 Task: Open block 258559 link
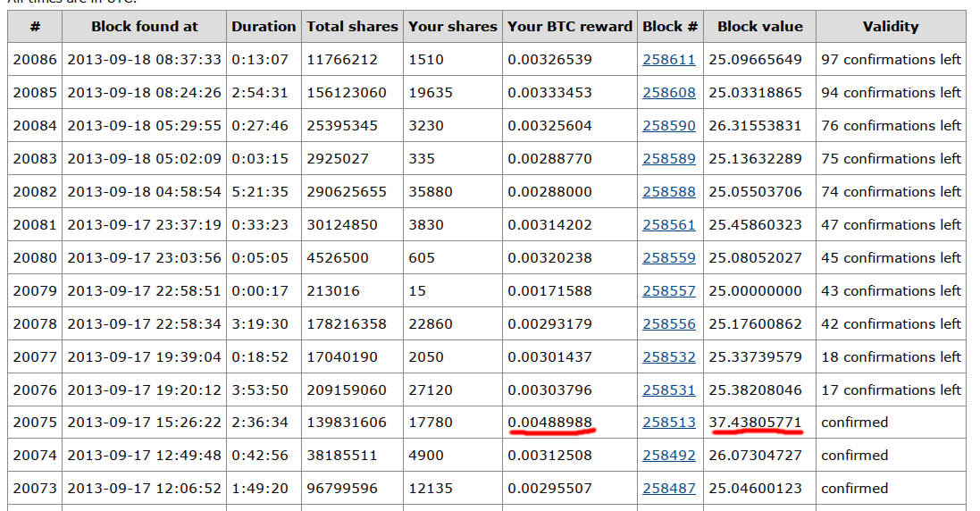(668, 258)
